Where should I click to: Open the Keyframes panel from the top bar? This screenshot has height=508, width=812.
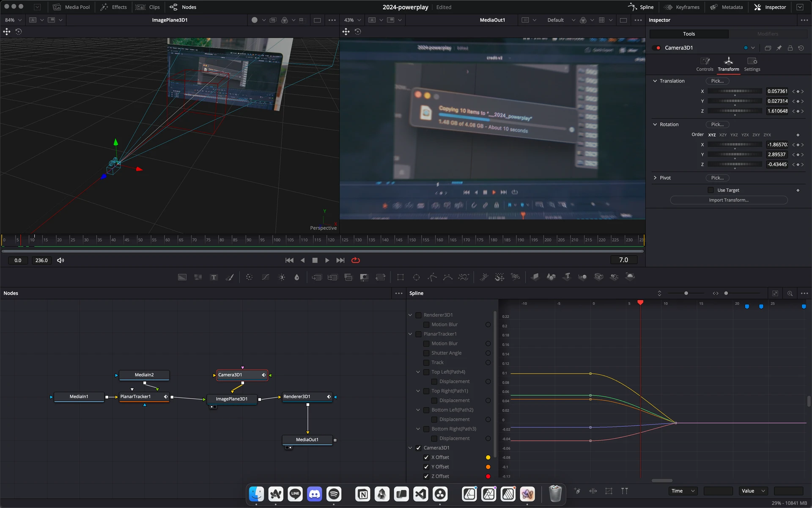[x=682, y=7]
